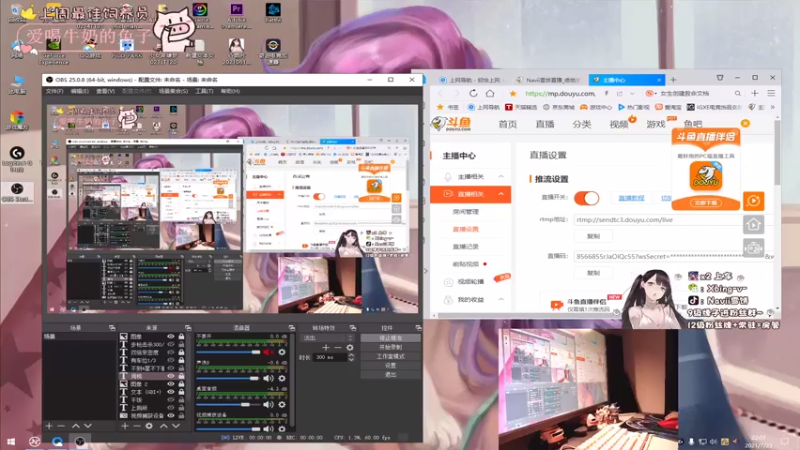Click the orange play floating icon on Douyu page

coord(754,201)
